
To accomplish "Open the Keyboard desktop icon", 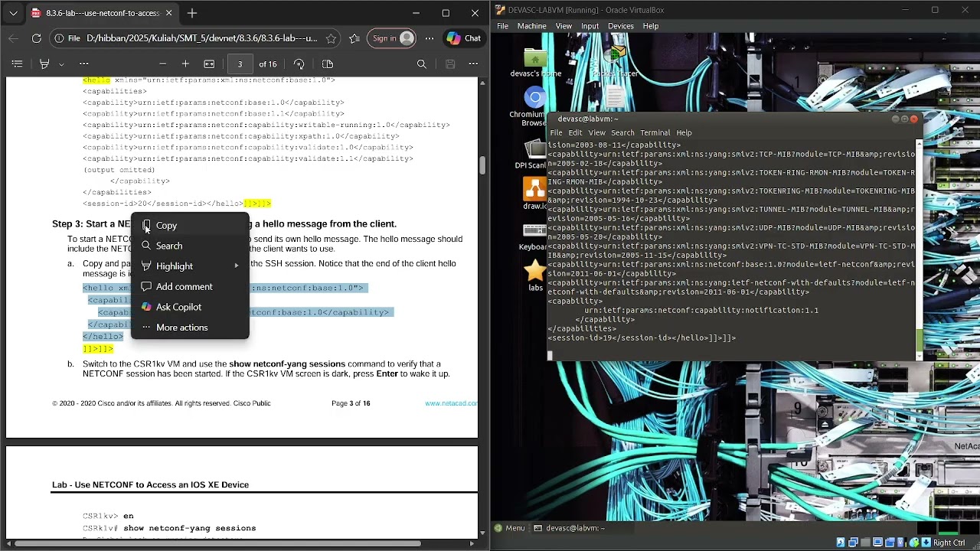I will [533, 236].
